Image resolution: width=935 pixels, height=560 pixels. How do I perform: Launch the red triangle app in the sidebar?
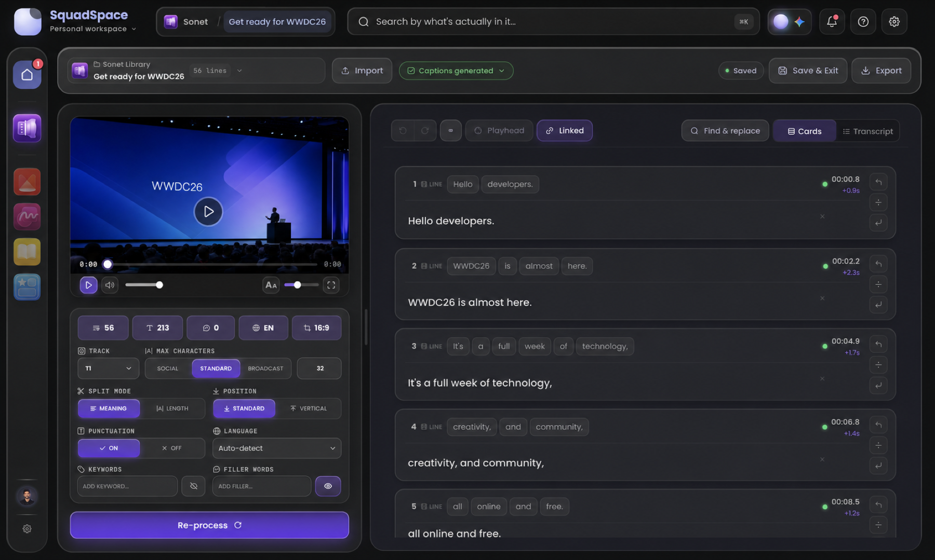tap(27, 182)
